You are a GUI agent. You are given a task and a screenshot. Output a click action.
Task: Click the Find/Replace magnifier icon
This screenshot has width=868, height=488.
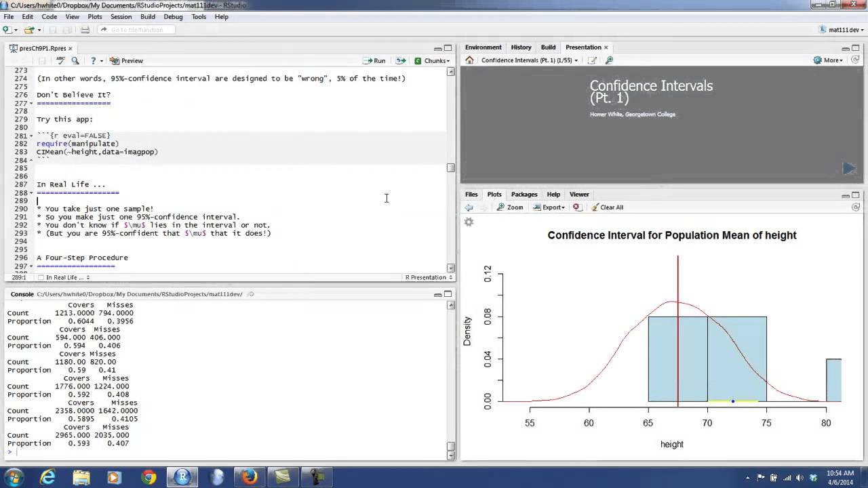(x=75, y=60)
